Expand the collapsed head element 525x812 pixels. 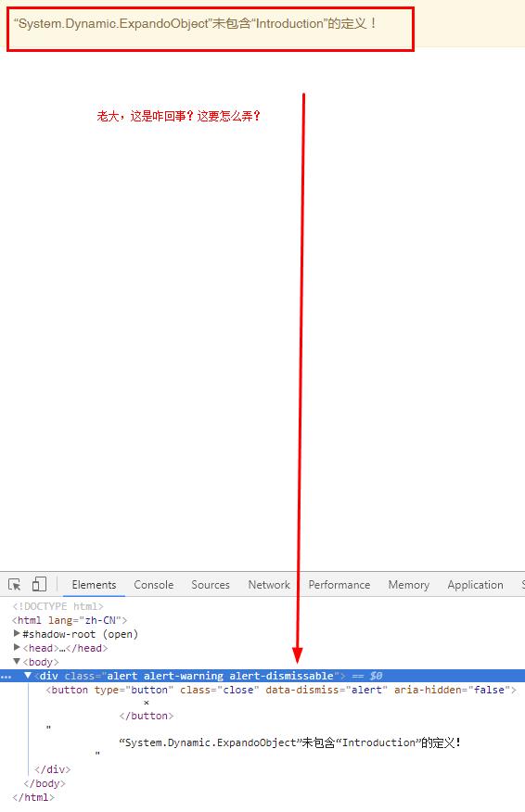click(17, 647)
